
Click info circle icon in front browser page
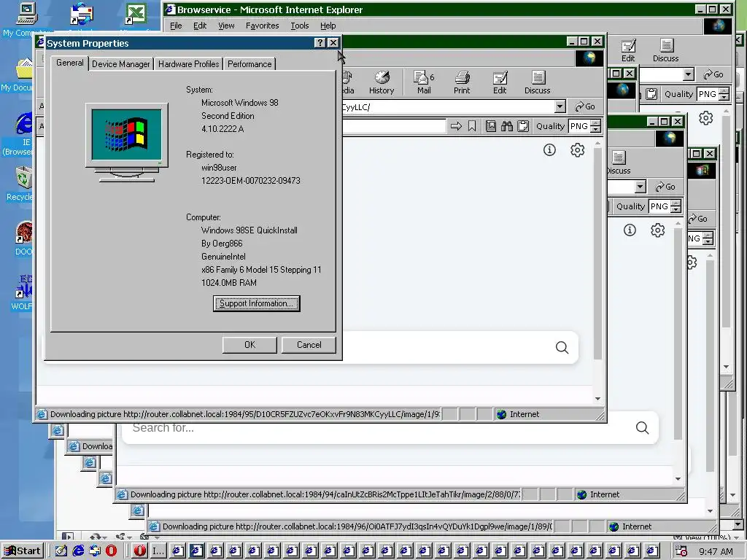549,150
